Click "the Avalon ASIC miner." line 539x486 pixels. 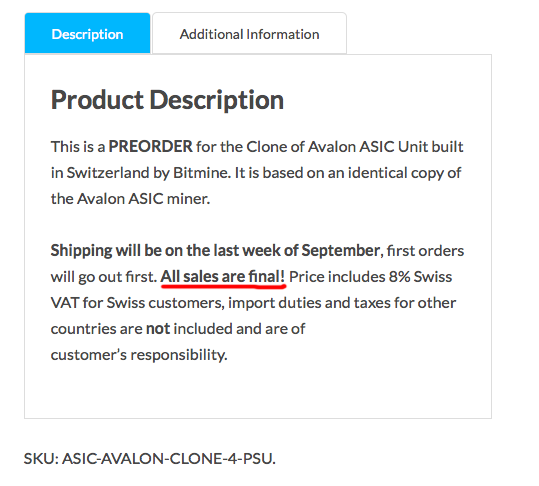tap(130, 199)
